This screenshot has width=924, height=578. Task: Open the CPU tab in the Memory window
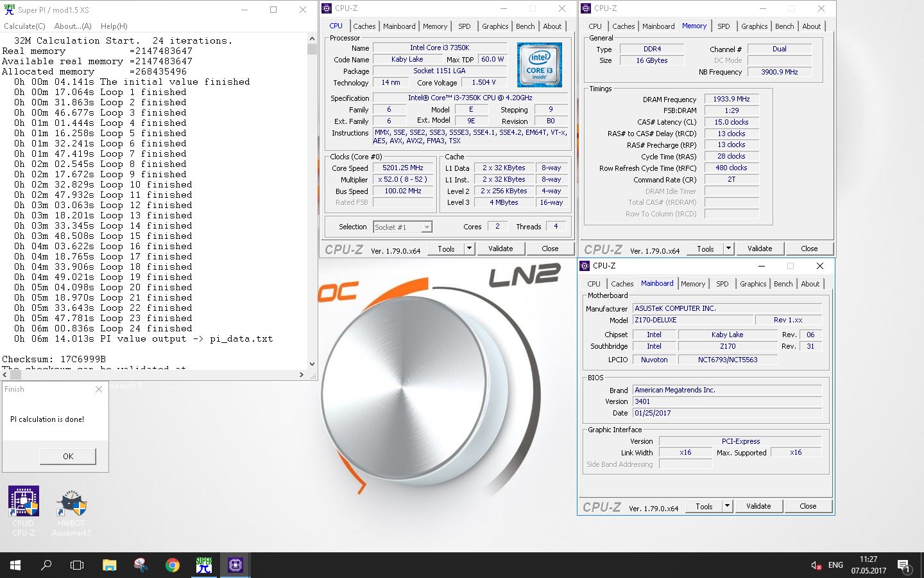(595, 26)
